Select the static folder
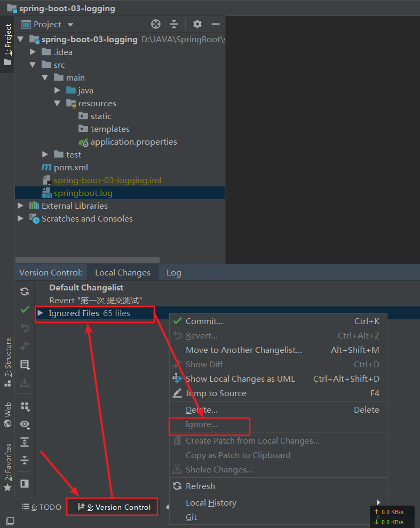Viewport: 420px width, 528px height. point(101,116)
